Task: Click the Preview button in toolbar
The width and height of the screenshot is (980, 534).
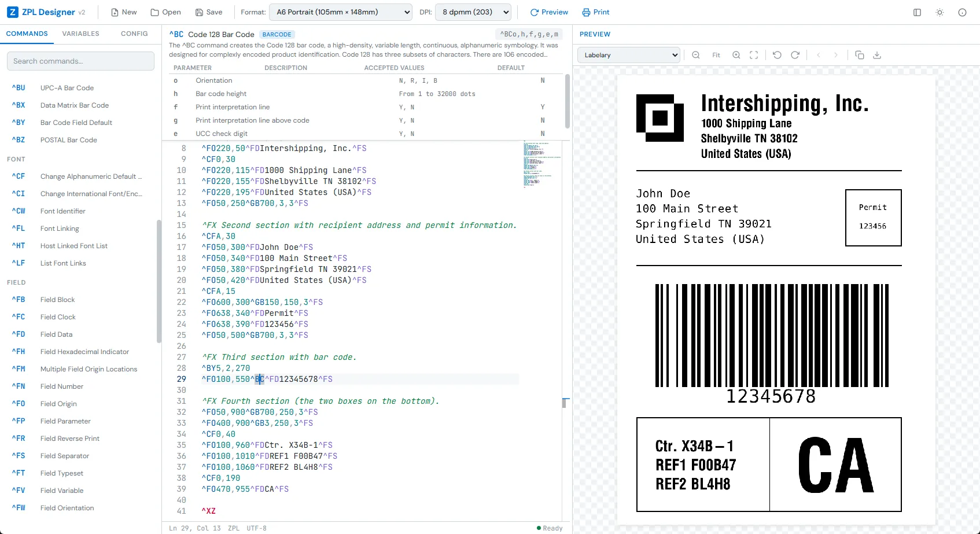Action: pyautogui.click(x=549, y=12)
